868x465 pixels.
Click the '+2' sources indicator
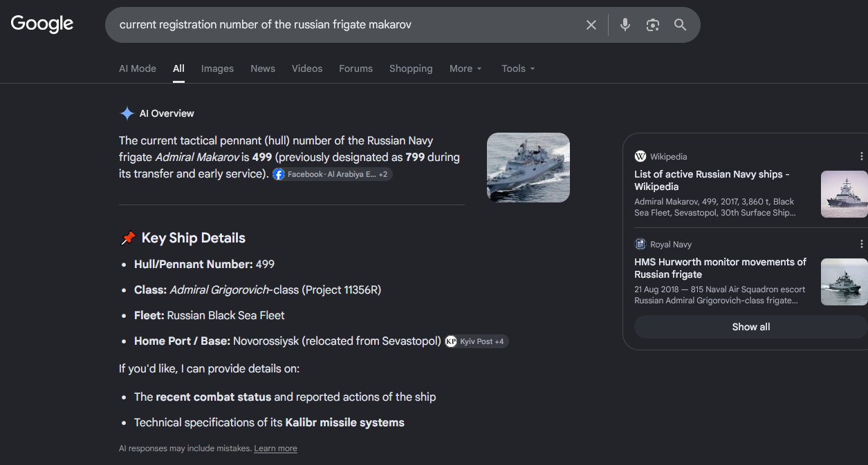pyautogui.click(x=383, y=174)
